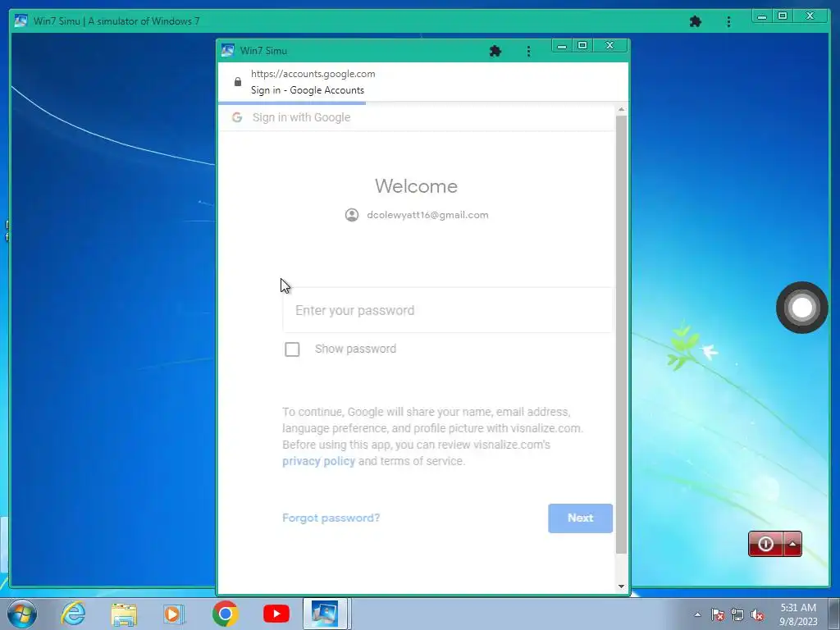
Task: Open File Explorer folder icon on taskbar
Action: pos(124,614)
